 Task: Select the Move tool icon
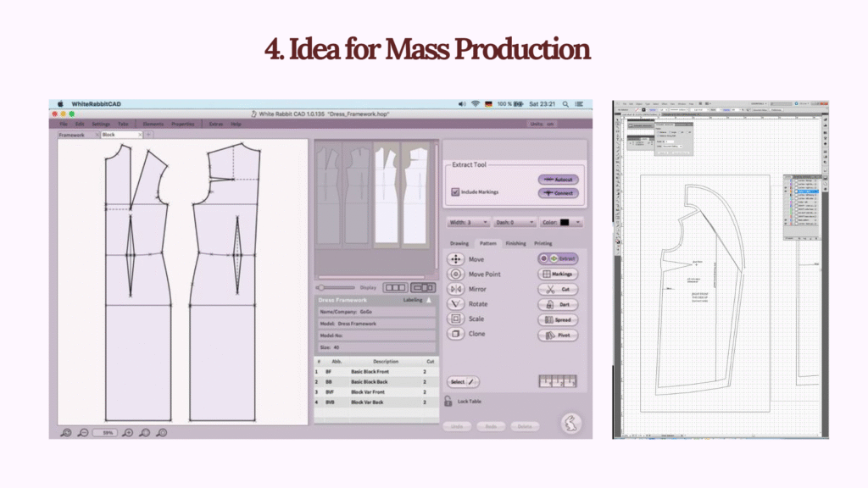click(x=455, y=259)
